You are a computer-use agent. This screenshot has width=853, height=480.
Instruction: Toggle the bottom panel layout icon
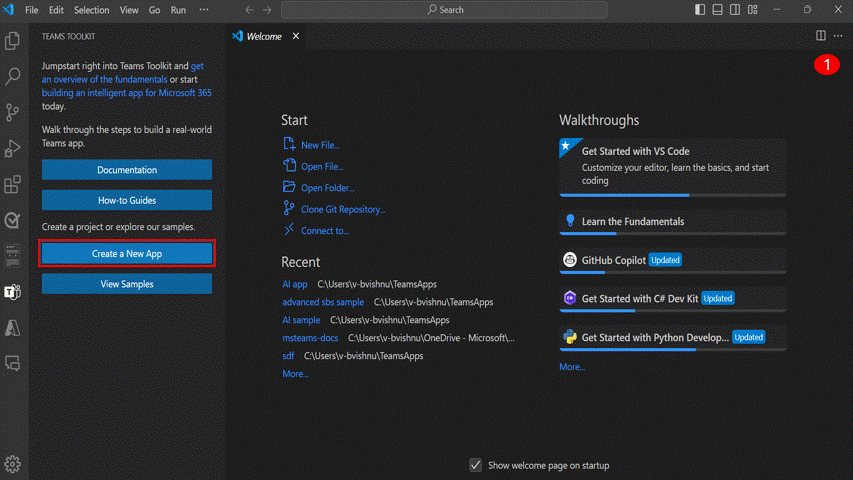tap(718, 10)
